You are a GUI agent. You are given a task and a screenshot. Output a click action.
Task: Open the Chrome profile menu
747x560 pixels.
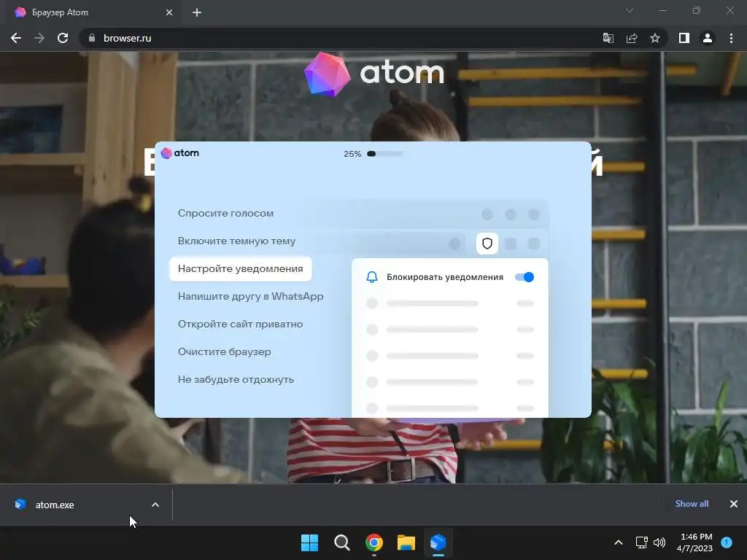coord(708,38)
